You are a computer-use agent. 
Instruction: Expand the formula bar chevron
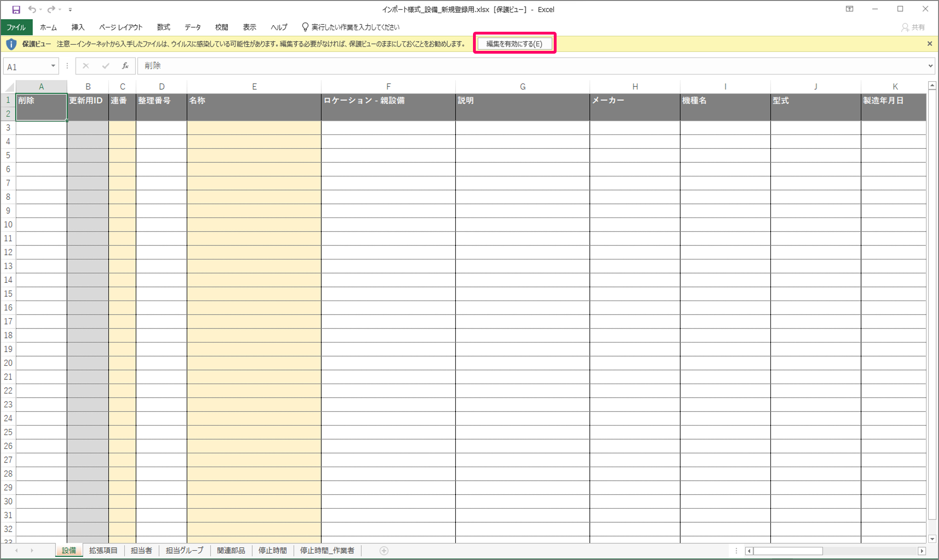[930, 66]
